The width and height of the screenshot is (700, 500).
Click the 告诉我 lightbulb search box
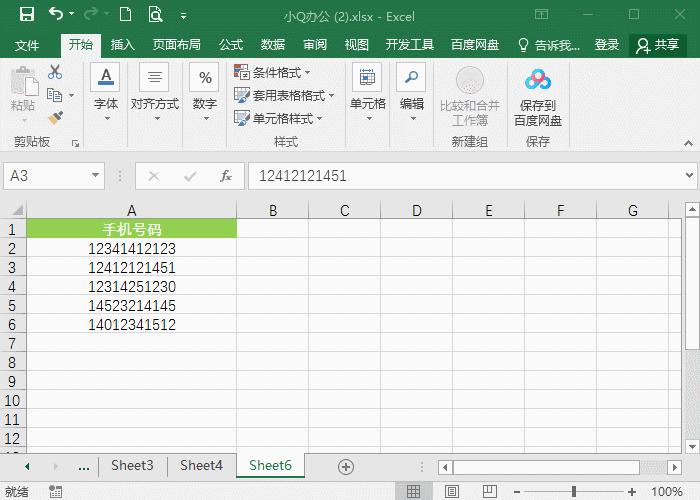548,45
